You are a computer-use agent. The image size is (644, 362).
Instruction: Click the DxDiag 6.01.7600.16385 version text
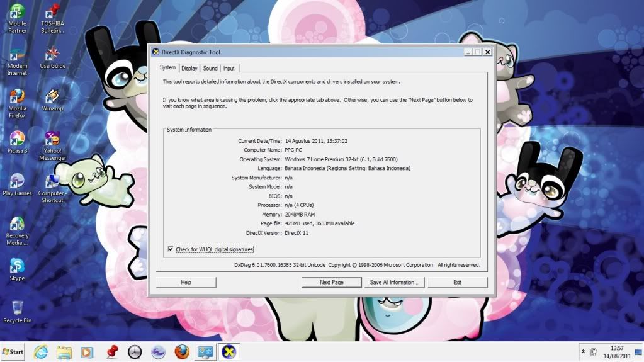280,265
